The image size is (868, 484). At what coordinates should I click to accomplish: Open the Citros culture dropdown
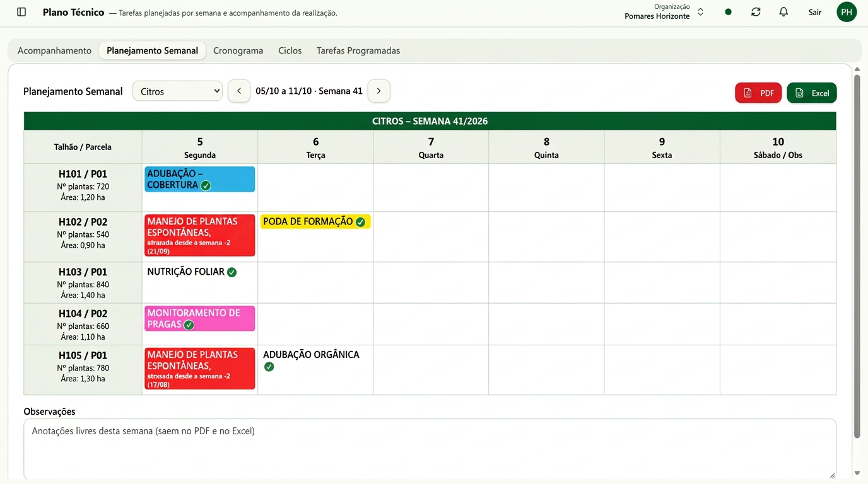coord(177,91)
